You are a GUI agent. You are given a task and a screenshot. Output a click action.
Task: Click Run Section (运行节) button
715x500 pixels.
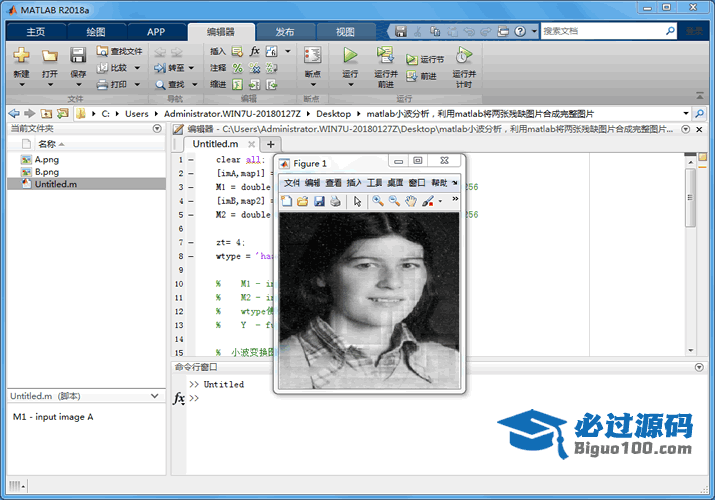click(425, 60)
